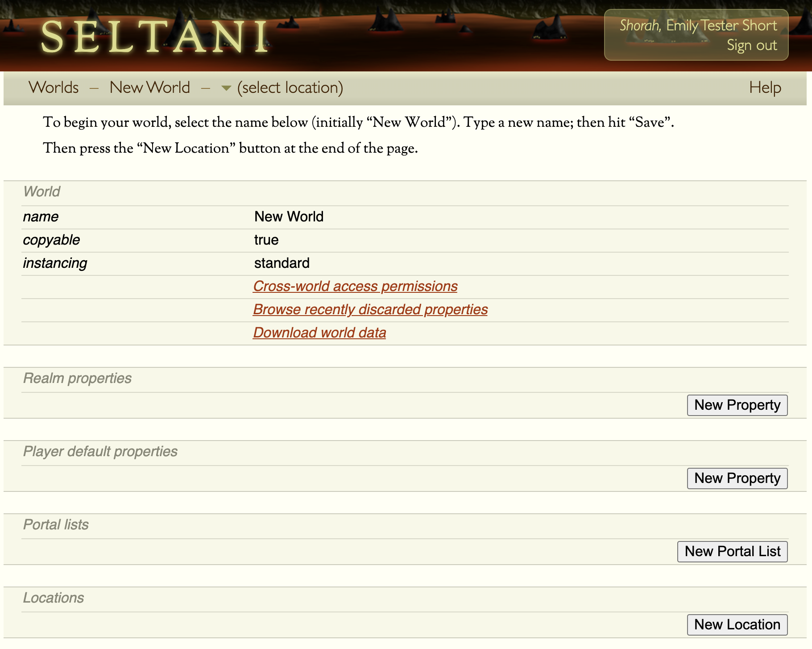The width and height of the screenshot is (812, 649).
Task: Go to Worlds in breadcrumb
Action: (54, 88)
